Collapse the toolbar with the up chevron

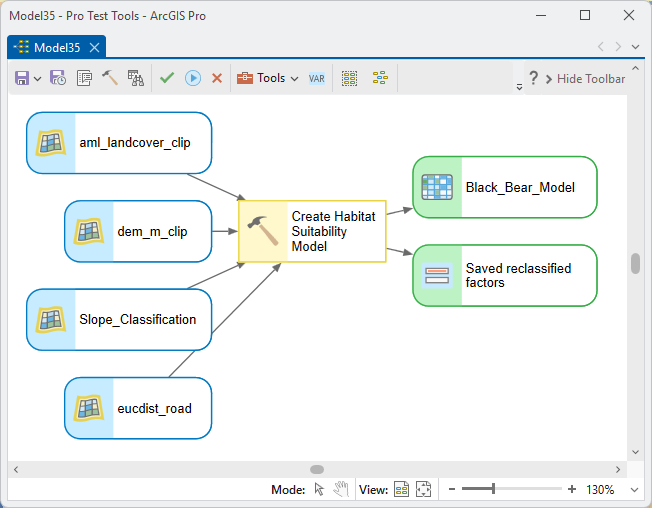point(635,68)
